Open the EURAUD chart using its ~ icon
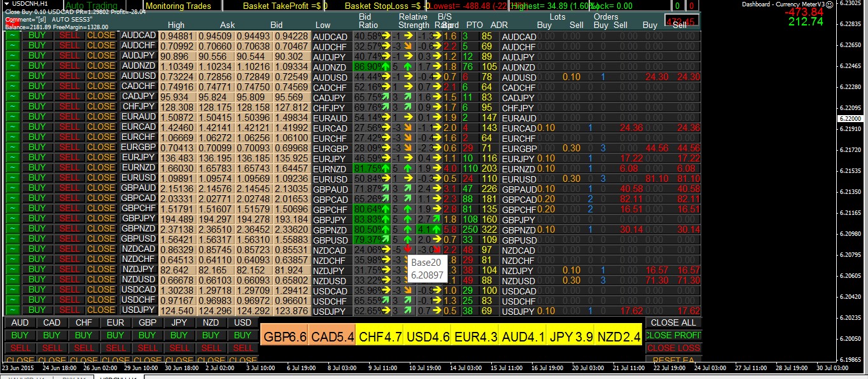This screenshot has height=379, width=868. coord(11,118)
